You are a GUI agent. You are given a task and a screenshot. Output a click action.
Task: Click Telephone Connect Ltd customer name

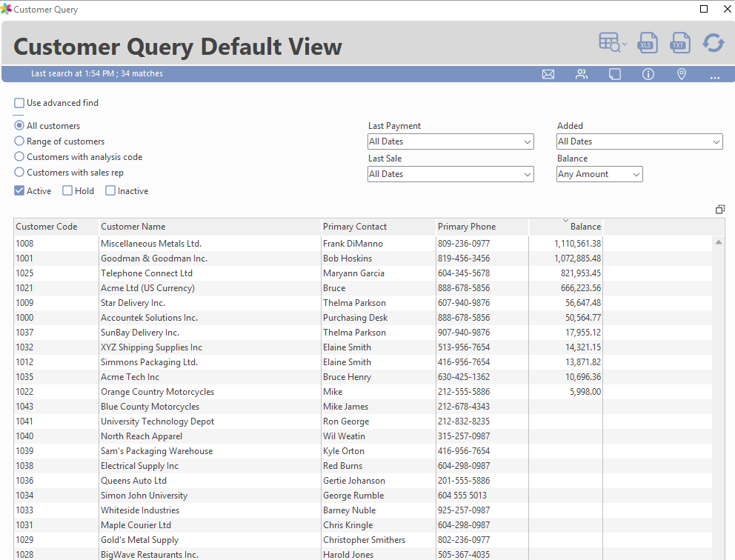[x=146, y=273]
